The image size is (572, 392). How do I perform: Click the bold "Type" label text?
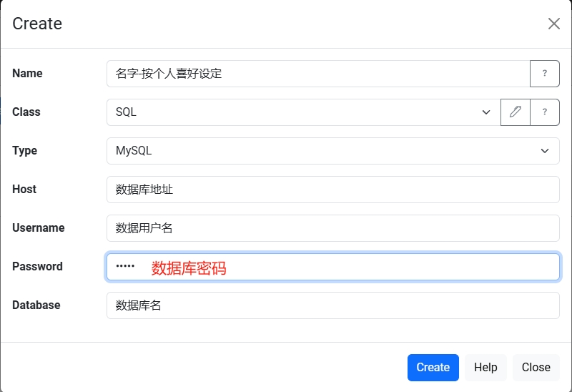point(24,151)
